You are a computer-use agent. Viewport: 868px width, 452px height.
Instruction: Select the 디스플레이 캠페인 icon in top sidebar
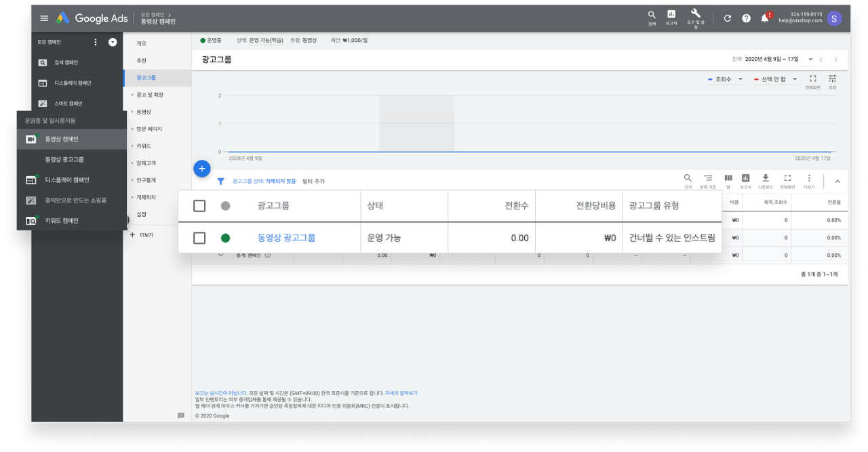[x=43, y=83]
